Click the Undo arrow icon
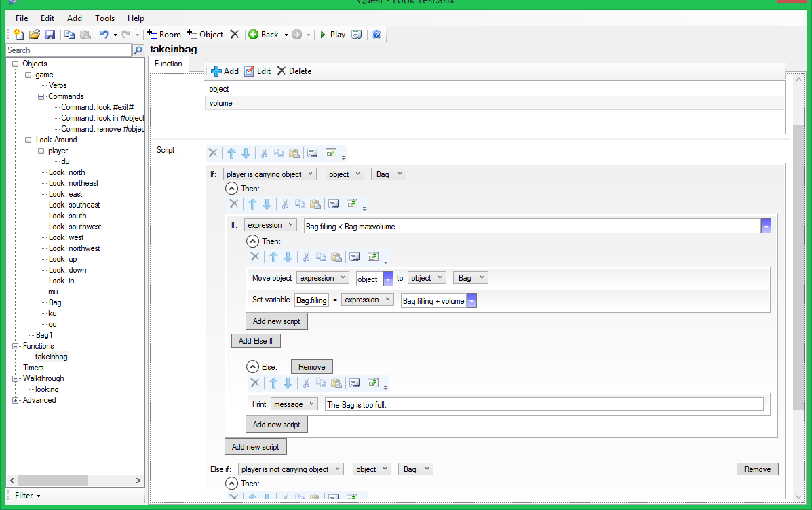This screenshot has height=510, width=812. [x=104, y=35]
